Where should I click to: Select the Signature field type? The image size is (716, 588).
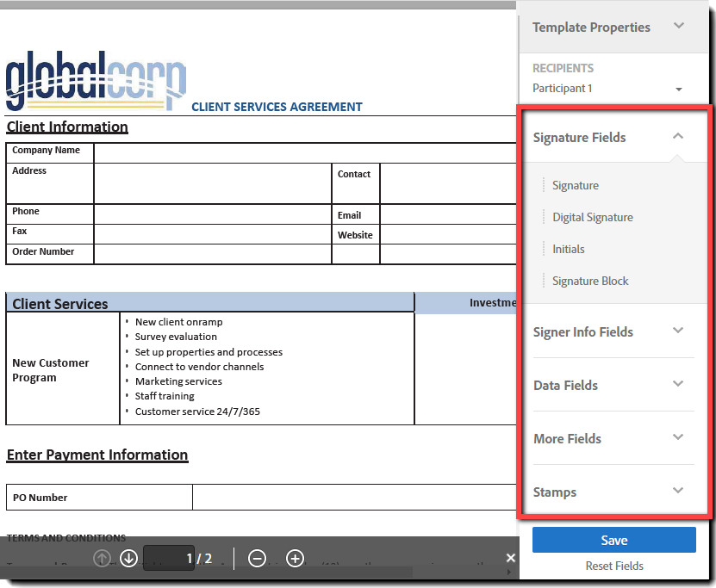575,185
